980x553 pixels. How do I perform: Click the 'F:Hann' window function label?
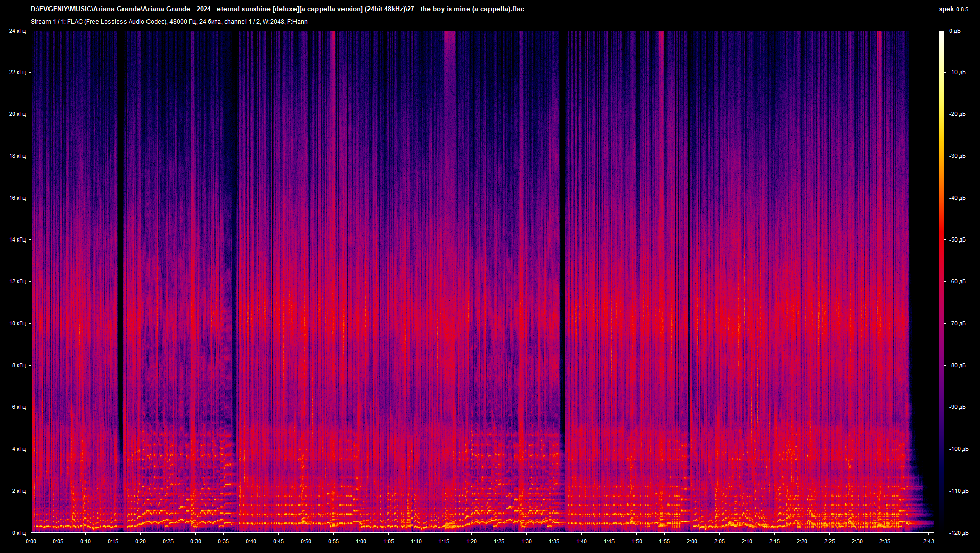click(x=298, y=21)
